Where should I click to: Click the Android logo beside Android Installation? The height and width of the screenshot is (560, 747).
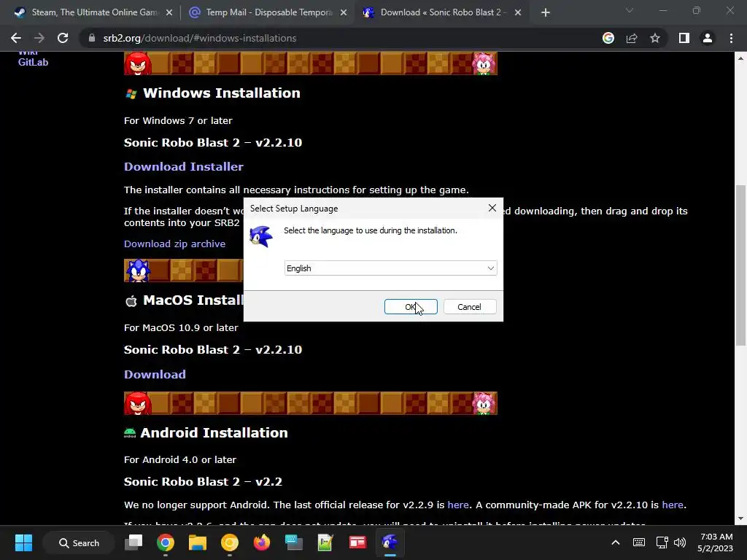pyautogui.click(x=130, y=433)
